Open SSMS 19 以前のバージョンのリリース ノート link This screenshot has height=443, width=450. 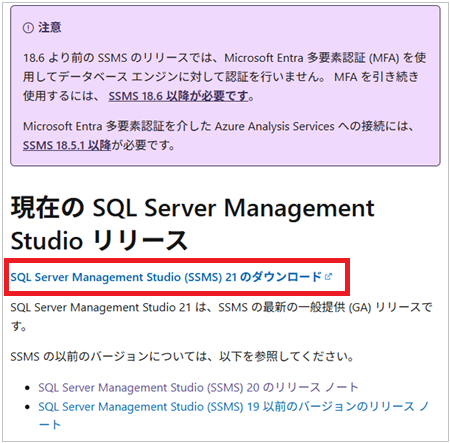233,415
